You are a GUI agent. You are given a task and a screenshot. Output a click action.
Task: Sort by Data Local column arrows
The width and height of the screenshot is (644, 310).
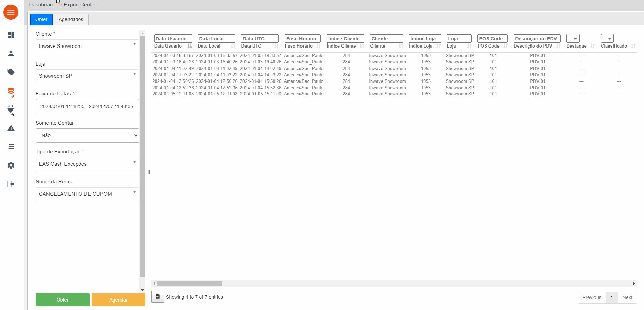pos(233,46)
